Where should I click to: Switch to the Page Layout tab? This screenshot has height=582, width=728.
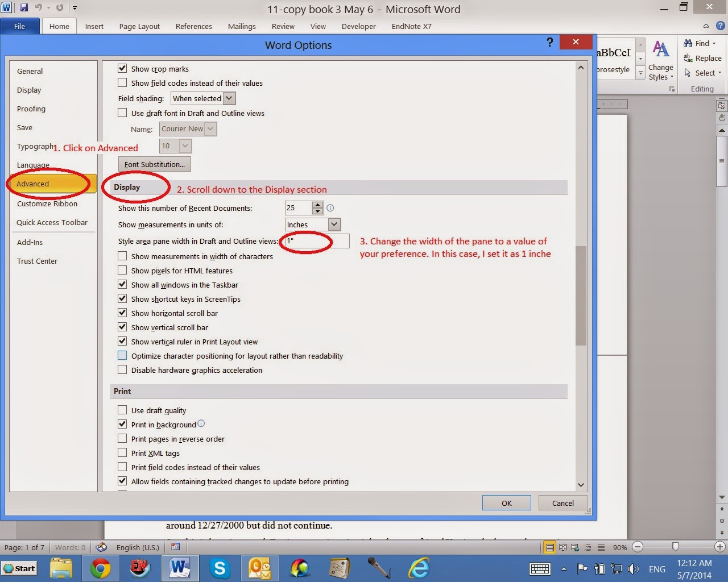coord(139,26)
